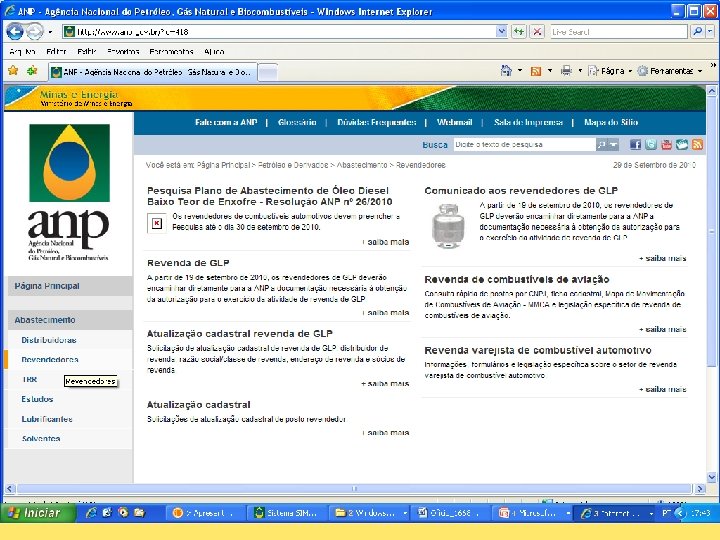Click the Live Search input box
This screenshot has width=720, height=540.
tap(619, 32)
